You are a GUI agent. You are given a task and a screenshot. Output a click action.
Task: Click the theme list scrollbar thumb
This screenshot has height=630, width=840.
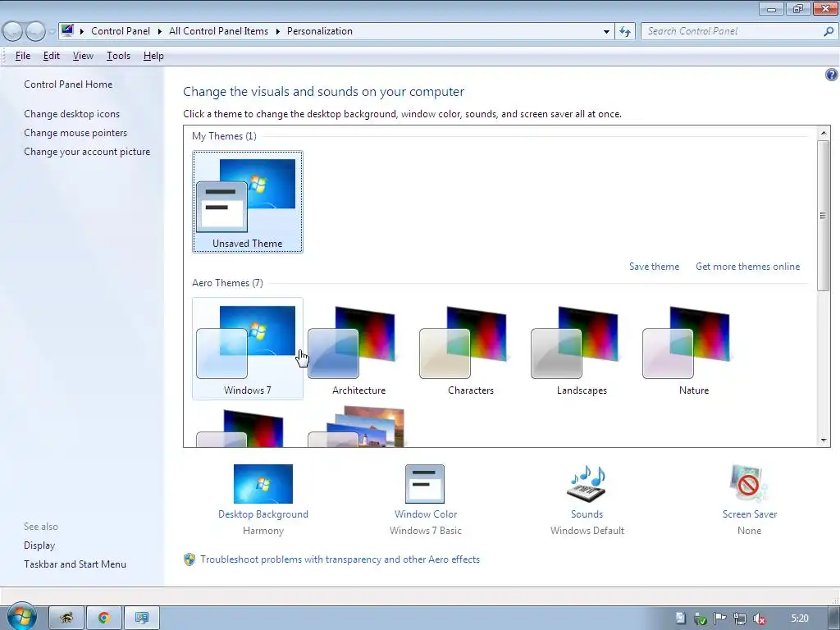(824, 216)
